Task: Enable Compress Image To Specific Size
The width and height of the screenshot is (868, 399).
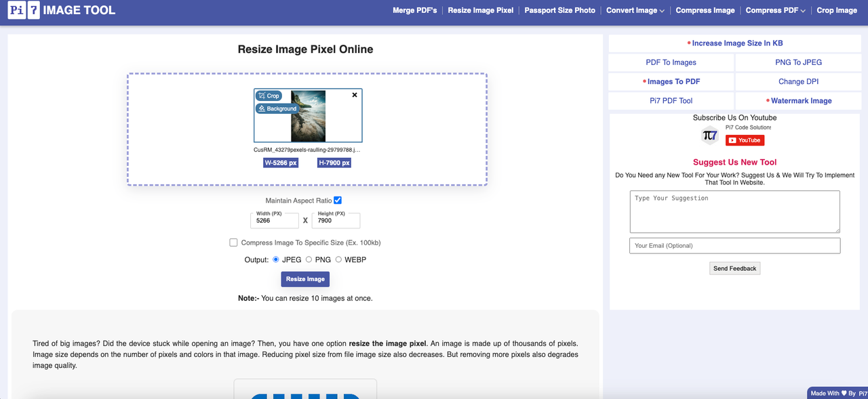Action: click(x=233, y=243)
